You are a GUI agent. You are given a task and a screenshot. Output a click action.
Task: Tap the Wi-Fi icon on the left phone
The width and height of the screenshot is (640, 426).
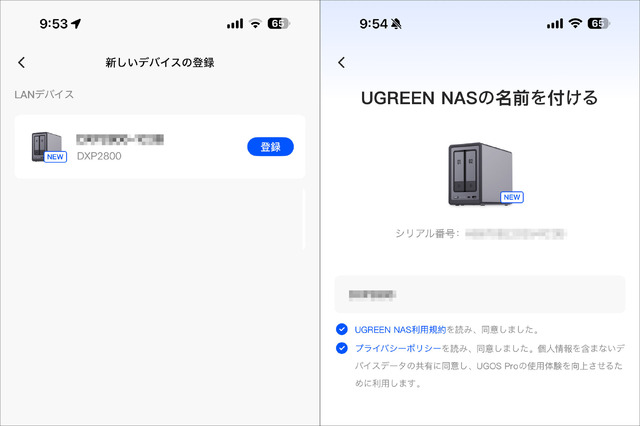[x=256, y=24]
